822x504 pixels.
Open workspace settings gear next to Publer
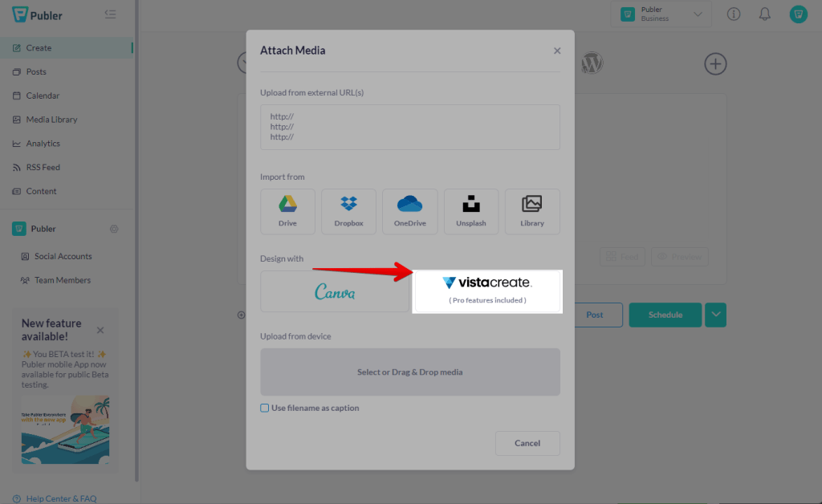pyautogui.click(x=114, y=229)
